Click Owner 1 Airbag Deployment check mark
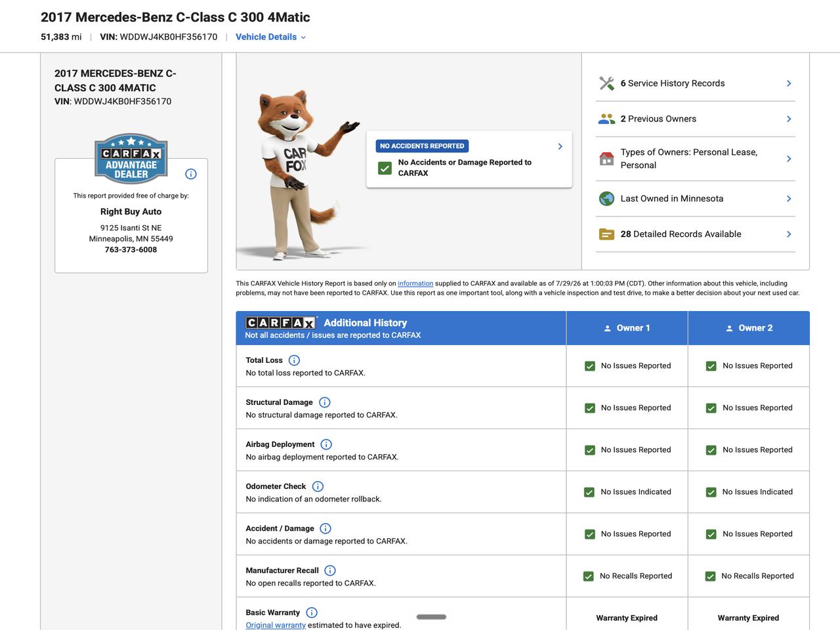 (590, 450)
